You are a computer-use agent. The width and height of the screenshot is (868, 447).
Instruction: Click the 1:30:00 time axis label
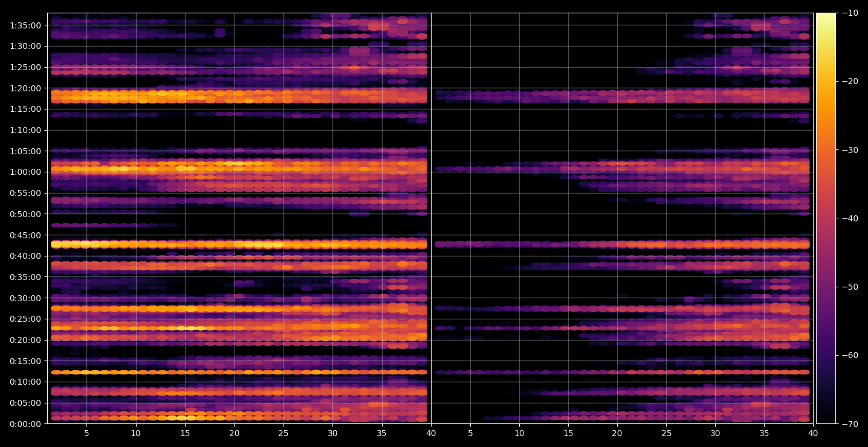click(x=25, y=46)
